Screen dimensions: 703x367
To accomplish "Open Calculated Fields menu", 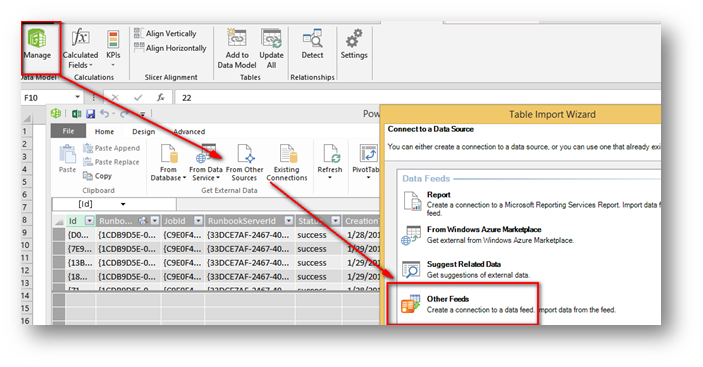I will tap(80, 48).
